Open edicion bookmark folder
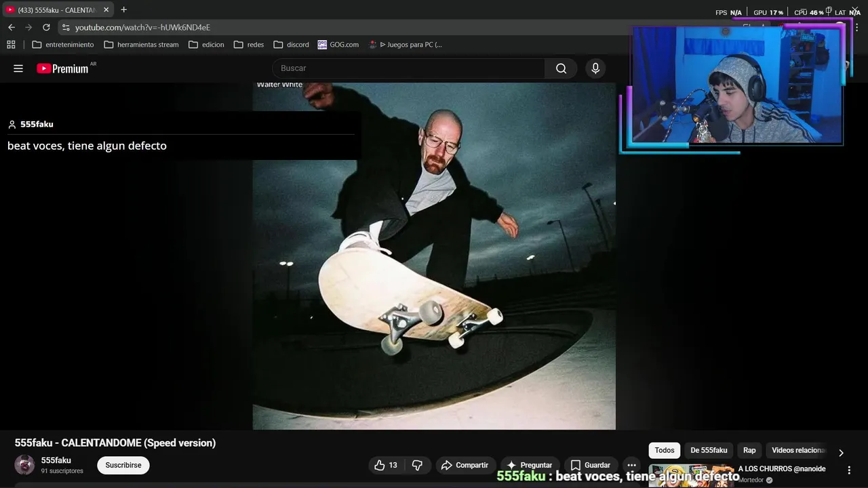Image resolution: width=868 pixels, height=488 pixels. [x=206, y=45]
